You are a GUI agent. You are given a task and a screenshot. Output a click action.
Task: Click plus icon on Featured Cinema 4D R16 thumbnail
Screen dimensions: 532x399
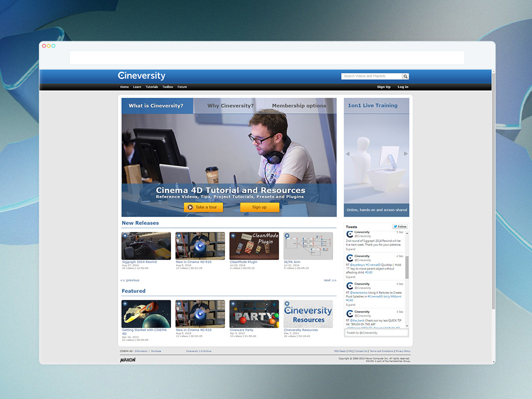[x=179, y=304]
